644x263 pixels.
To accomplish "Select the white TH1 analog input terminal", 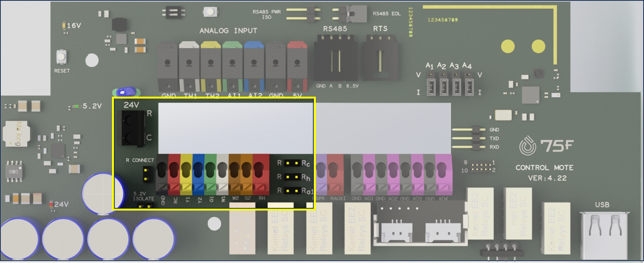I will click(x=189, y=67).
